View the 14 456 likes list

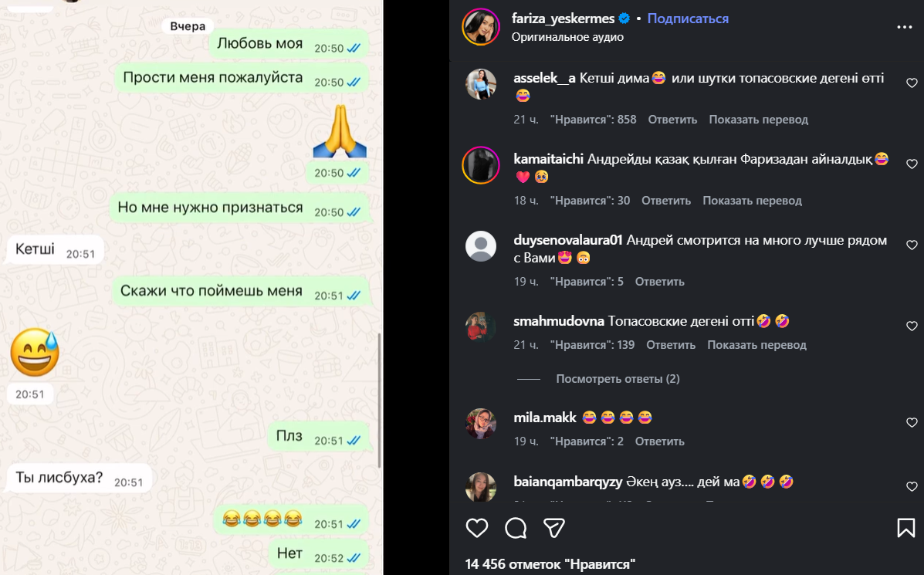[550, 563]
